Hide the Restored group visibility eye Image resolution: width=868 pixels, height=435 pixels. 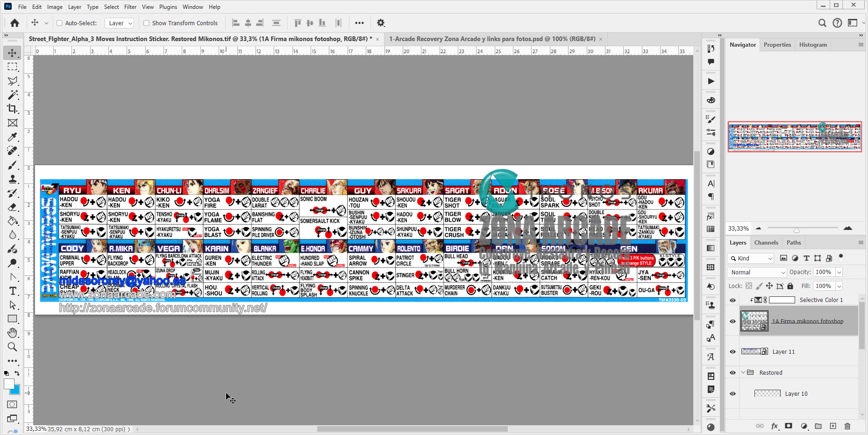click(733, 373)
